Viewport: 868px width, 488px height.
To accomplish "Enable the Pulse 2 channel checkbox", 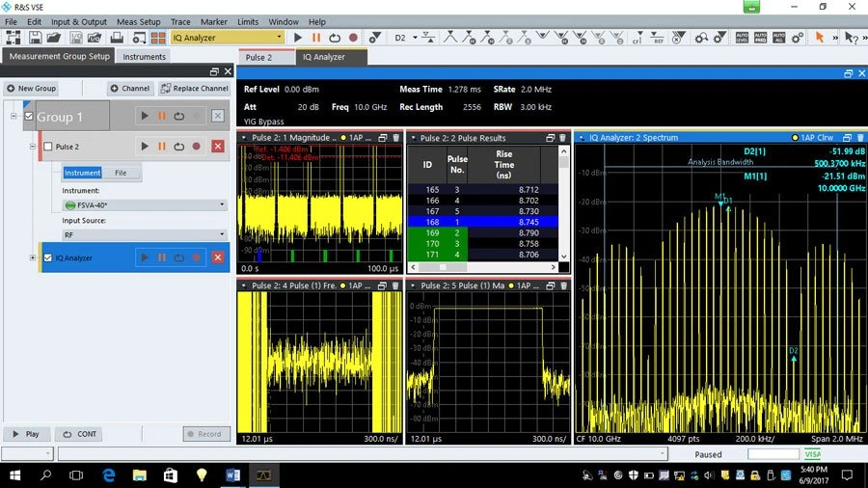I will pyautogui.click(x=48, y=147).
